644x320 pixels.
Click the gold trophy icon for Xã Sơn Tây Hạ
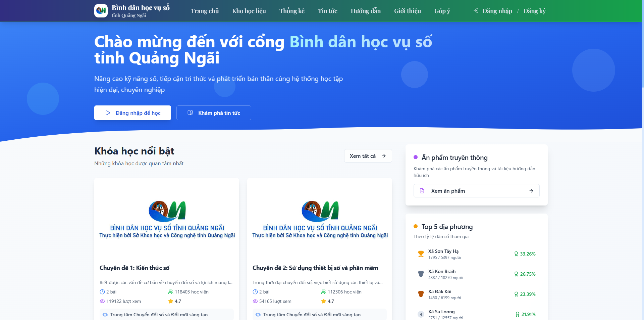tap(421, 254)
